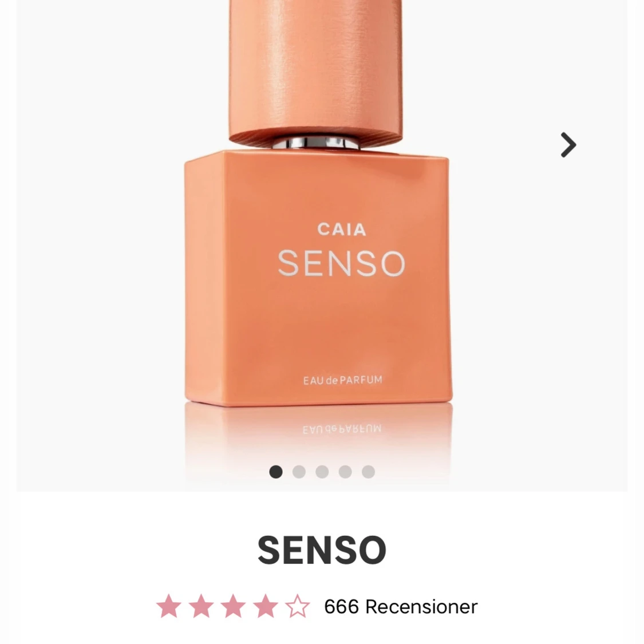Click the SENSO product title heading
The height and width of the screenshot is (644, 644).
(322, 550)
